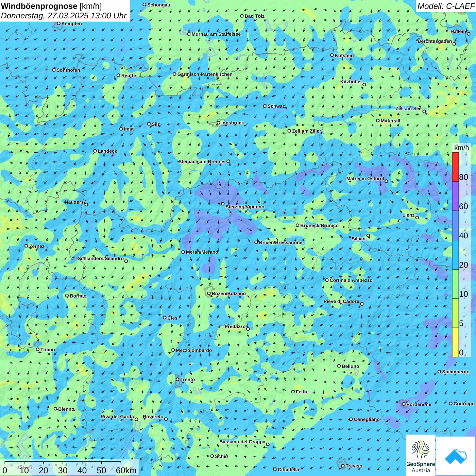The width and height of the screenshot is (476, 476).
Task: Click the 'Schio' label
Action: pyautogui.click(x=221, y=456)
